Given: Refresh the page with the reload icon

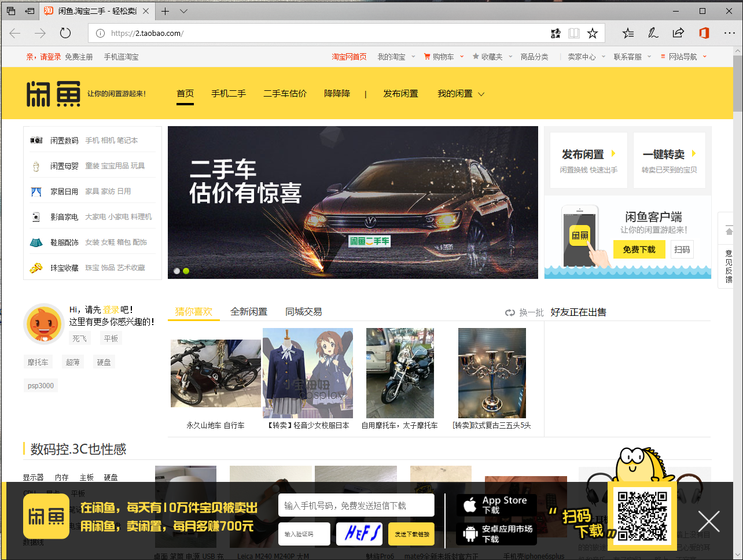Looking at the screenshot, I should pyautogui.click(x=65, y=34).
